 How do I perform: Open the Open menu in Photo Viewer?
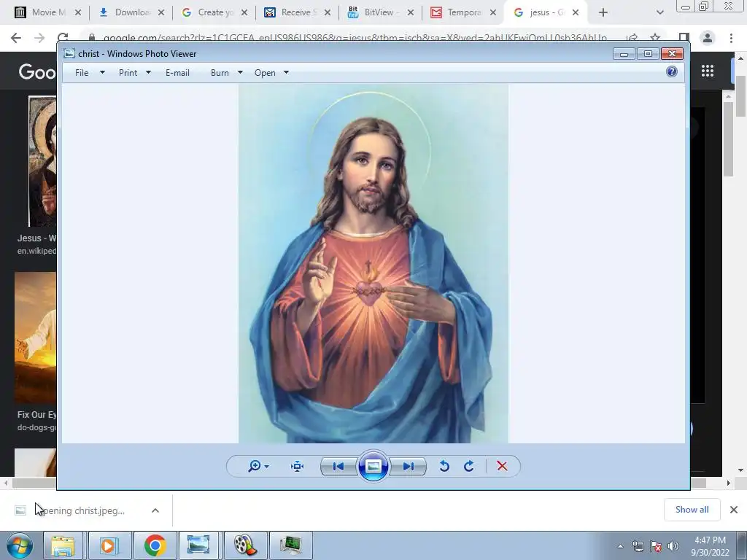pyautogui.click(x=265, y=73)
